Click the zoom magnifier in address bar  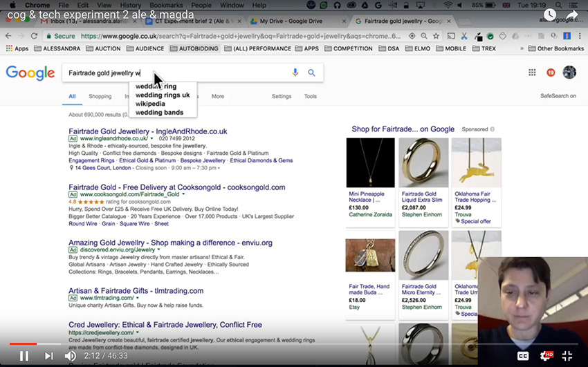[x=424, y=36]
